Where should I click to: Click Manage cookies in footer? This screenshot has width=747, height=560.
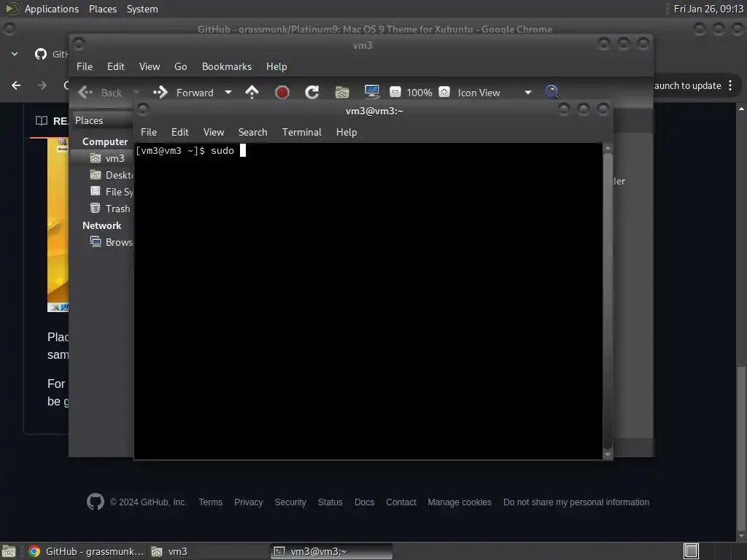(x=460, y=502)
